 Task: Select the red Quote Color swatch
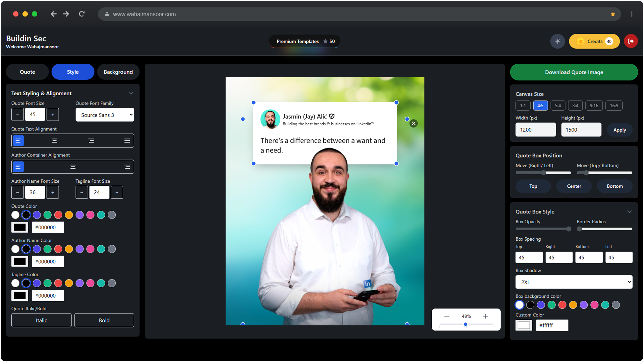tap(58, 215)
